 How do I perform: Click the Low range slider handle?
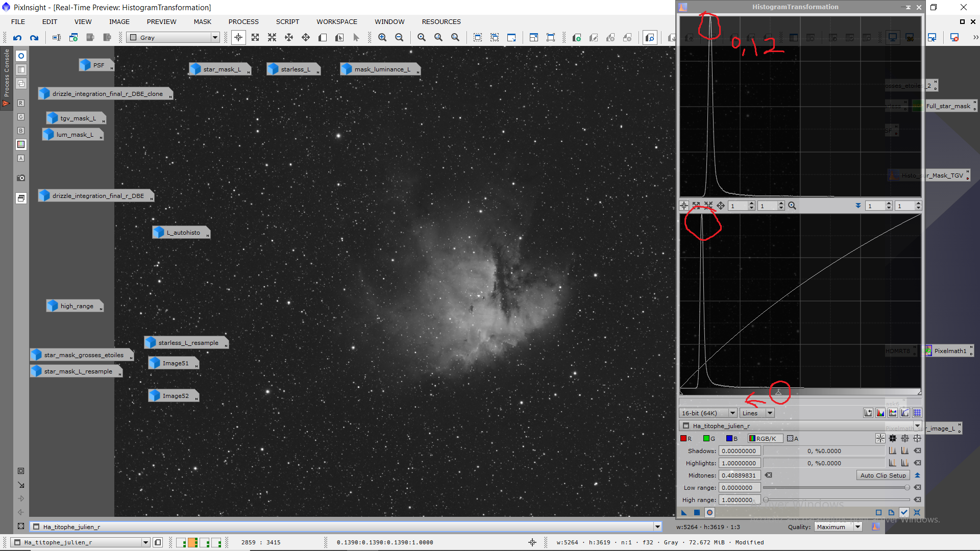tap(907, 488)
